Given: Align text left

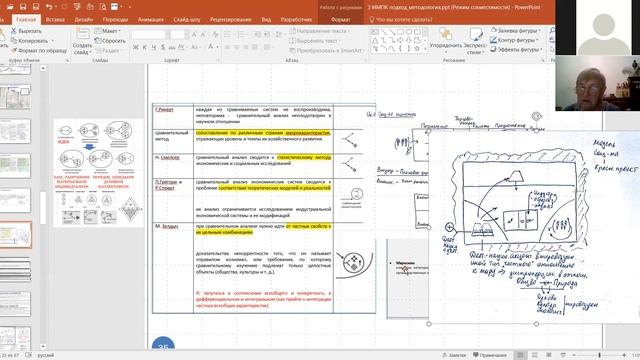Looking at the screenshot, I should click(x=228, y=48).
